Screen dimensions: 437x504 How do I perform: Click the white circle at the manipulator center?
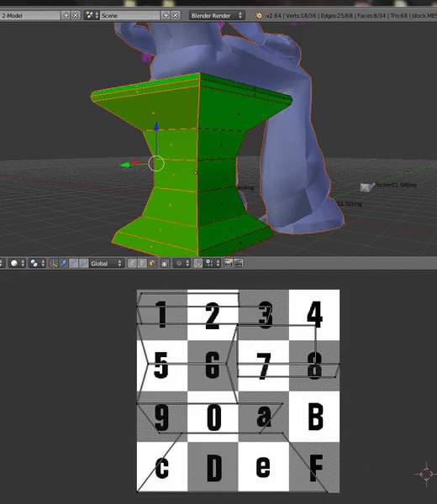[156, 163]
